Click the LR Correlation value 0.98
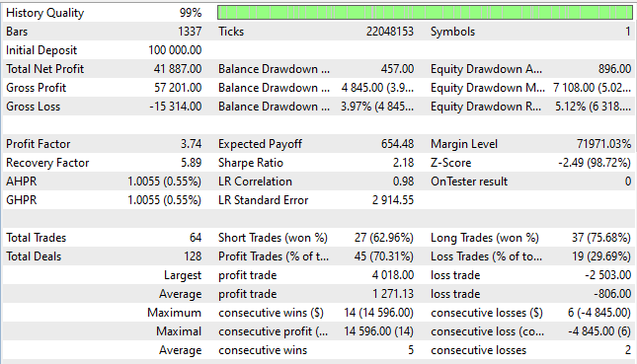Screen dimensions: 637x364 tap(403, 181)
